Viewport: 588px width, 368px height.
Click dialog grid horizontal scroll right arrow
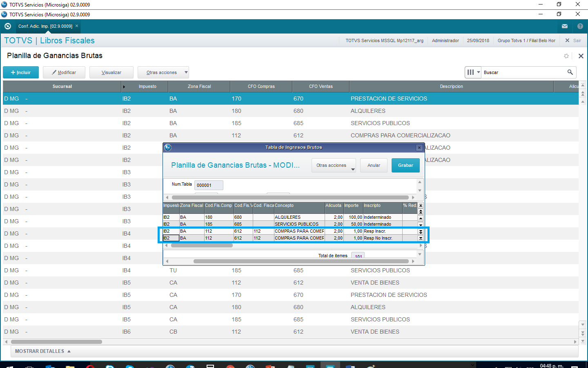[x=421, y=246]
